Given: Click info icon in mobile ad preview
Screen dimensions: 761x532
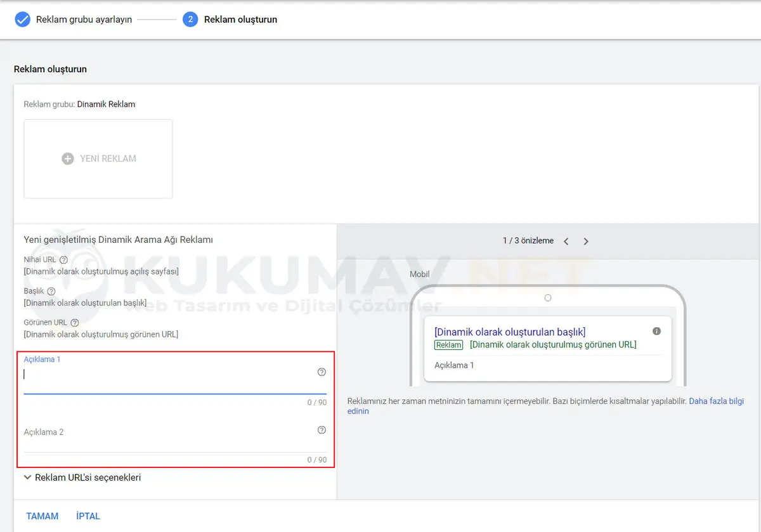Looking at the screenshot, I should tap(656, 331).
